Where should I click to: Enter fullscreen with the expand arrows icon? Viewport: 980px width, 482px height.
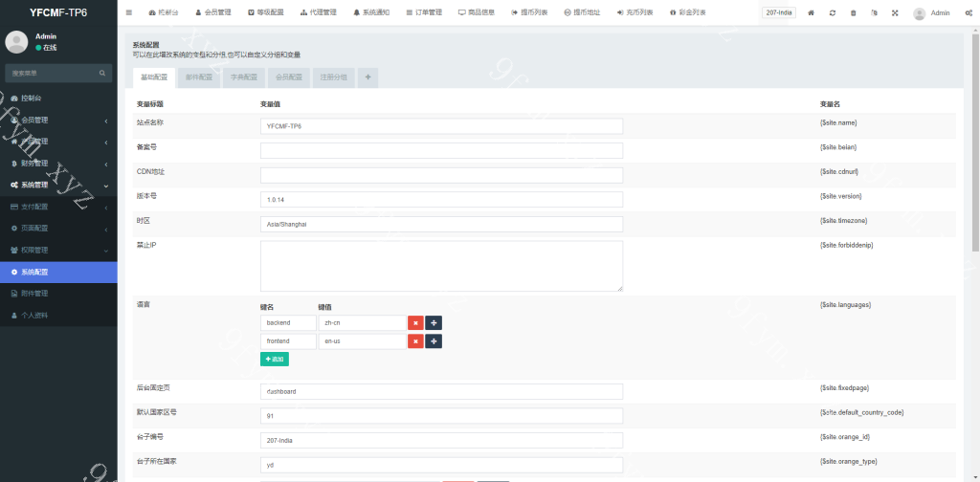click(895, 12)
